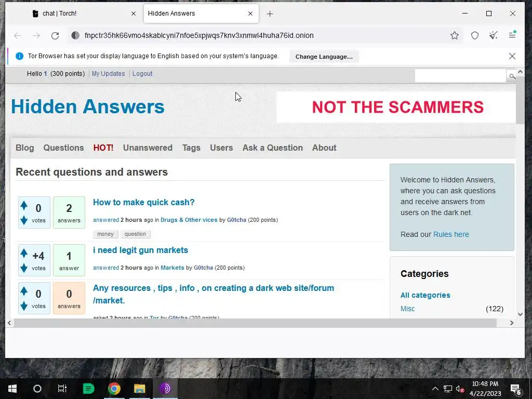Upvote the dark web site/forum question
Viewport: 532px width, 399px height.
click(x=24, y=291)
